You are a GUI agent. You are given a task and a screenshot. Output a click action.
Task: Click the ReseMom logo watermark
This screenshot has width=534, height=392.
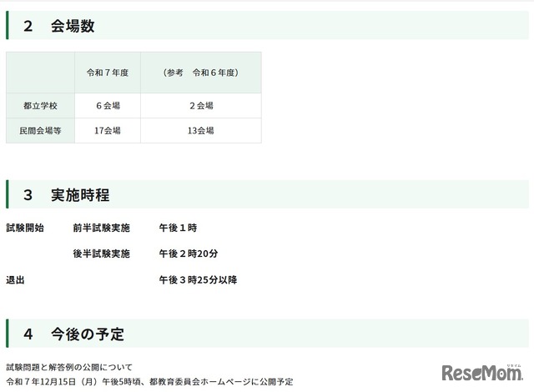[x=481, y=371]
